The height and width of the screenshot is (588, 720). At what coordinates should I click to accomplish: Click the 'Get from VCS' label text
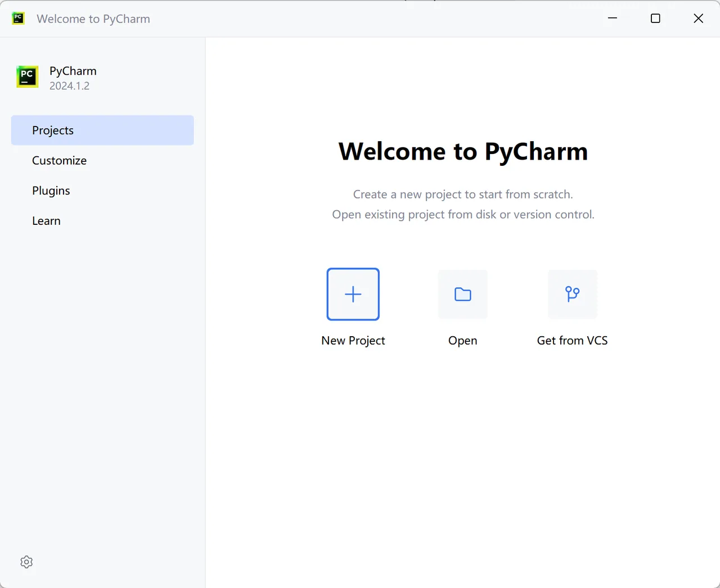point(573,341)
